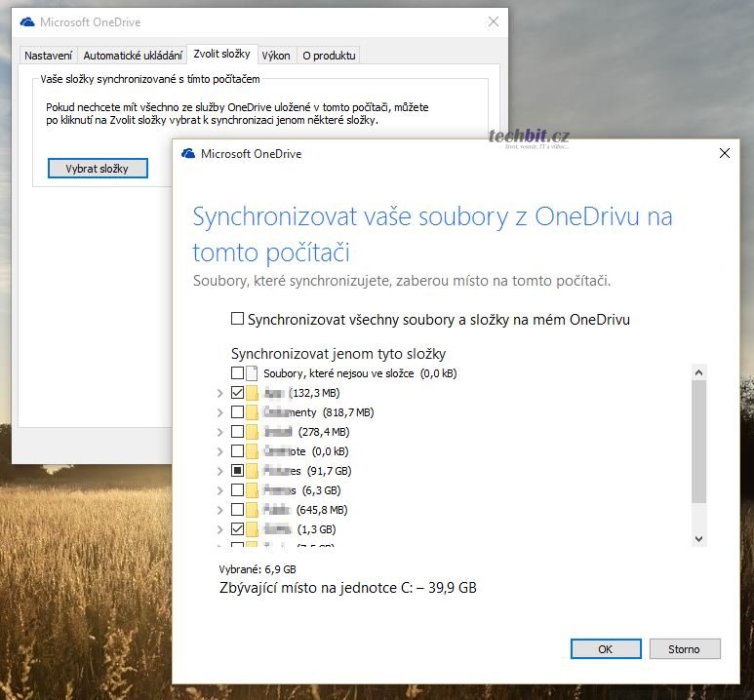754x700 pixels.
Task: Click the folder icon of the 1,3 GB folder
Action: click(253, 529)
